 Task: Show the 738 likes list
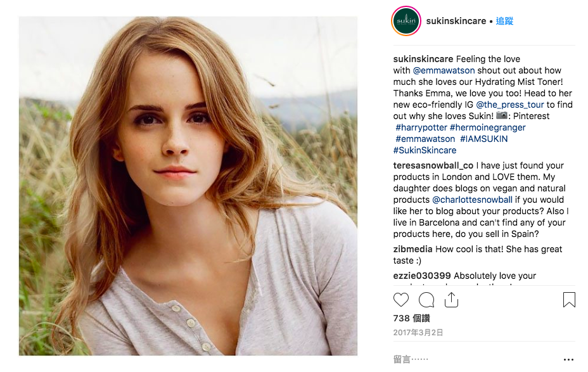pyautogui.click(x=412, y=318)
